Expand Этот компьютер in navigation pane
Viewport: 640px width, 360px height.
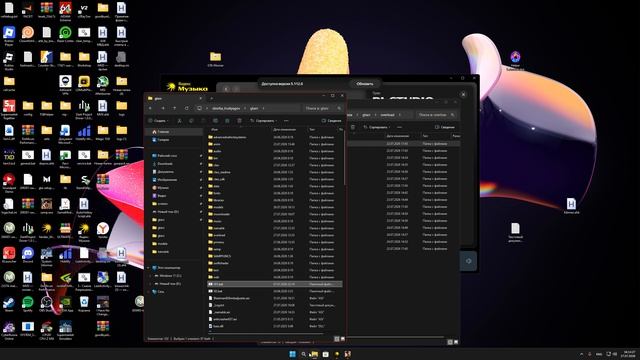149,268
